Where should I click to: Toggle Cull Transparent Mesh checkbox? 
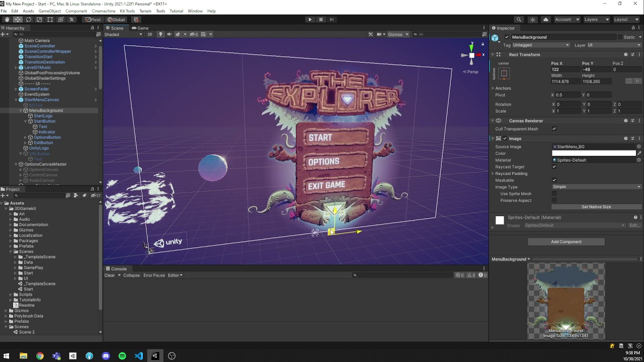(x=554, y=129)
